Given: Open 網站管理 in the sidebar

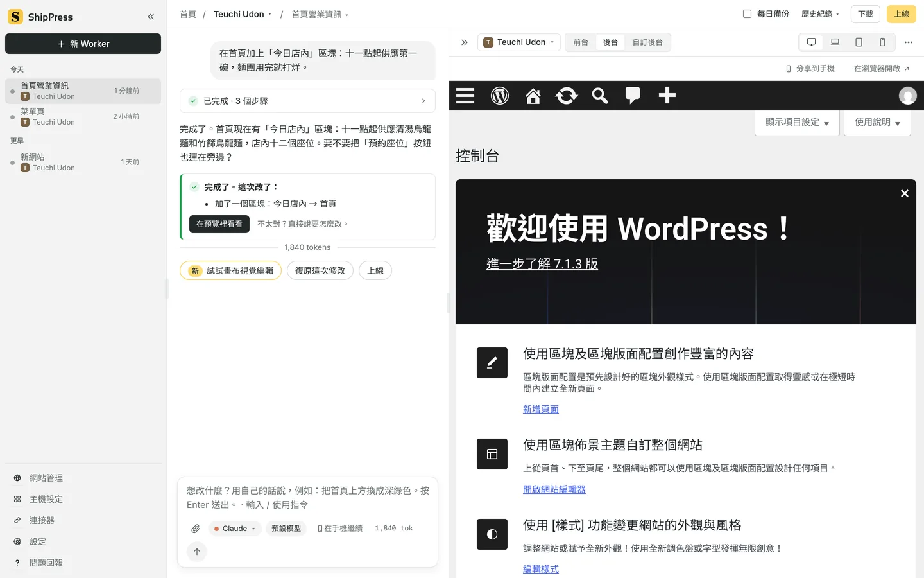Looking at the screenshot, I should (83, 478).
